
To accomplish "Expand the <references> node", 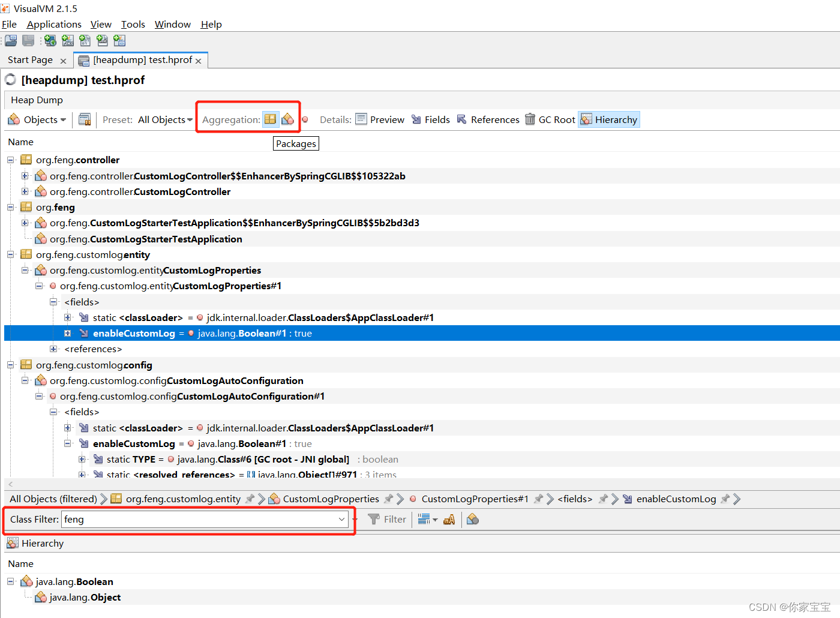I will tap(53, 349).
